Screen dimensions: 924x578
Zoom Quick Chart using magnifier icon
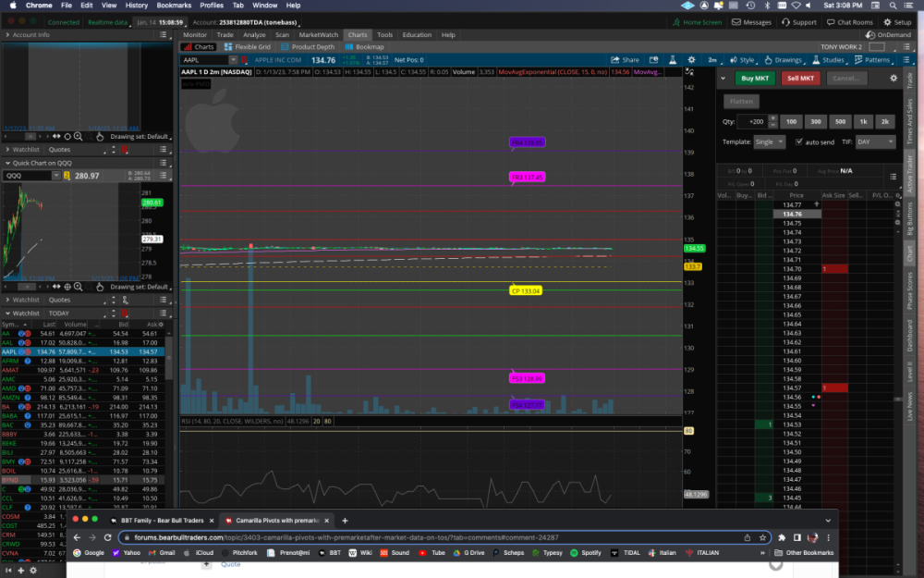coord(79,285)
